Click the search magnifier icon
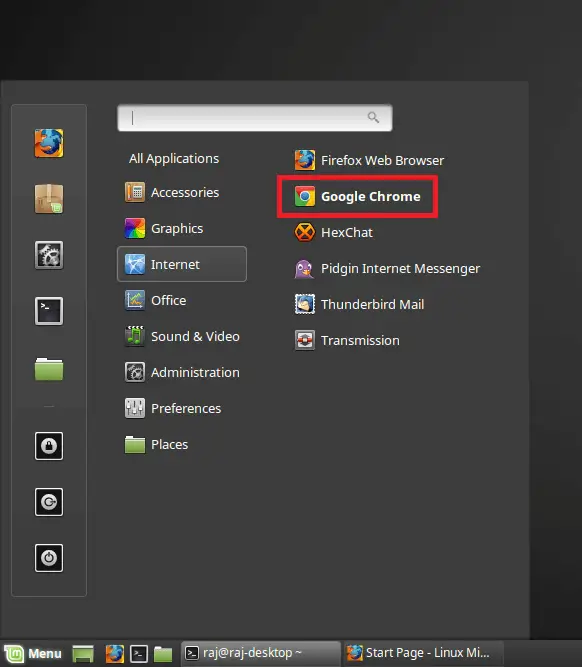Screen dimensions: 582x667 [x=373, y=117]
